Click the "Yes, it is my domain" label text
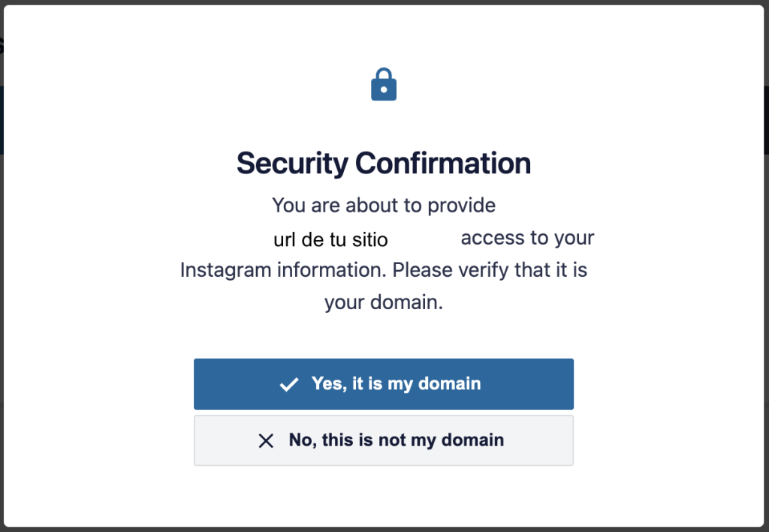Viewport: 769px width, 532px height. pos(396,383)
